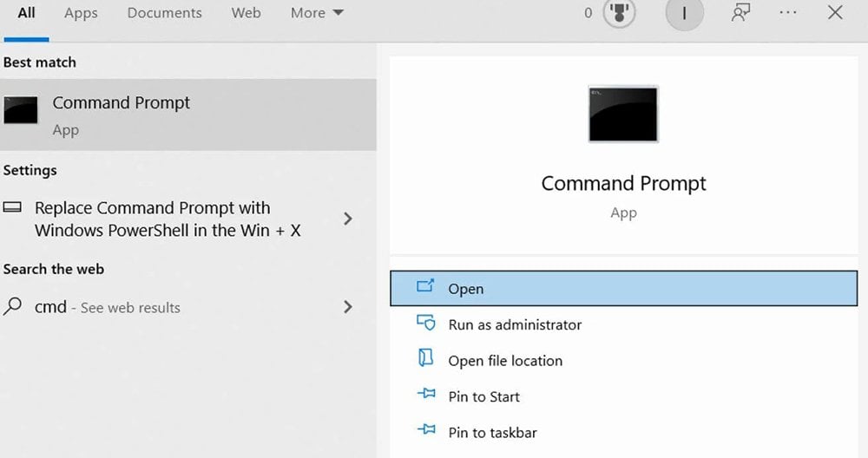Image resolution: width=868 pixels, height=458 pixels.
Task: Click the Open file location folder icon
Action: (425, 358)
